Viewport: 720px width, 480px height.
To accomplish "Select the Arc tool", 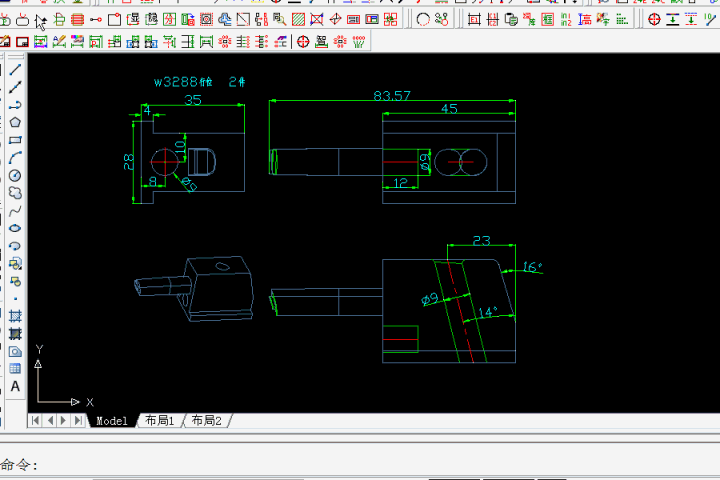I will click(x=15, y=158).
